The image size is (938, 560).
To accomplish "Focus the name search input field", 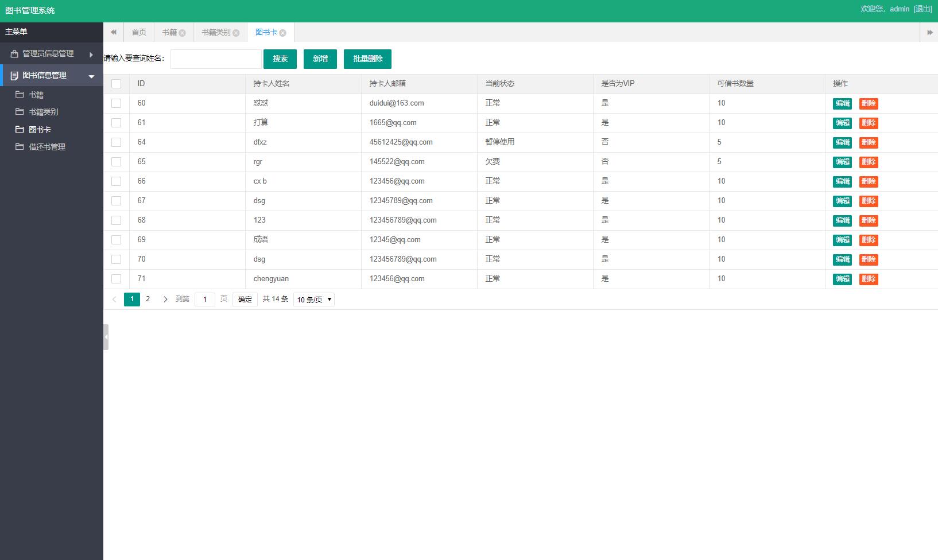I will [x=216, y=59].
